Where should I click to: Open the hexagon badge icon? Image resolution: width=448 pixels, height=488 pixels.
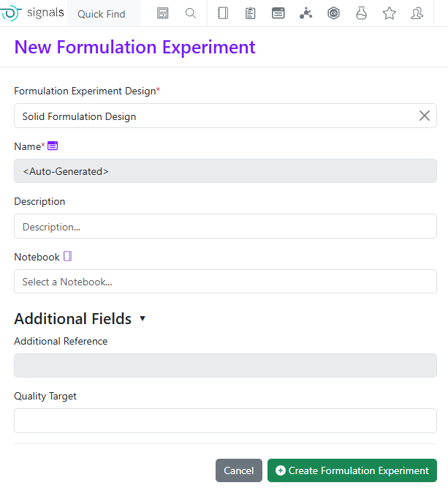point(333,13)
